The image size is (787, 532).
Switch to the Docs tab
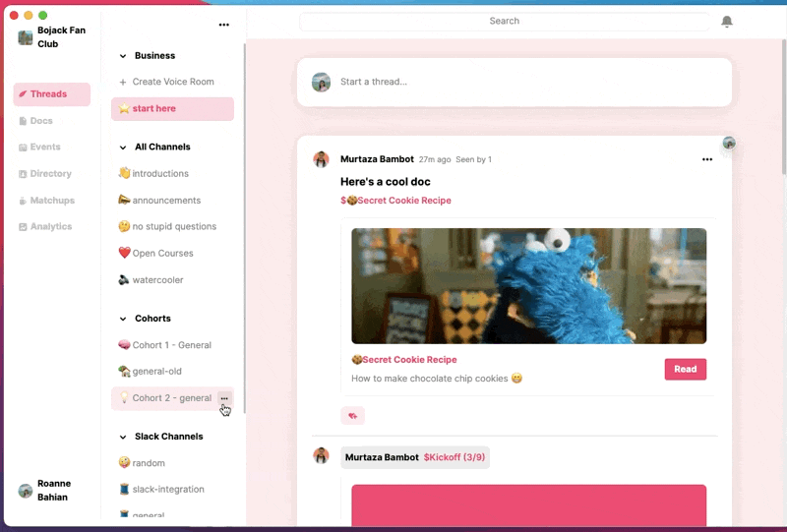41,121
